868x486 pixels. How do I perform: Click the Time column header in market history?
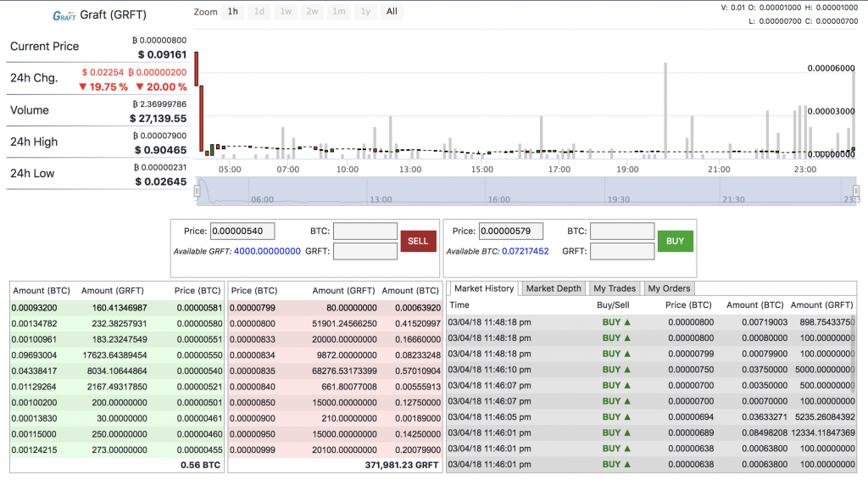[x=459, y=304]
